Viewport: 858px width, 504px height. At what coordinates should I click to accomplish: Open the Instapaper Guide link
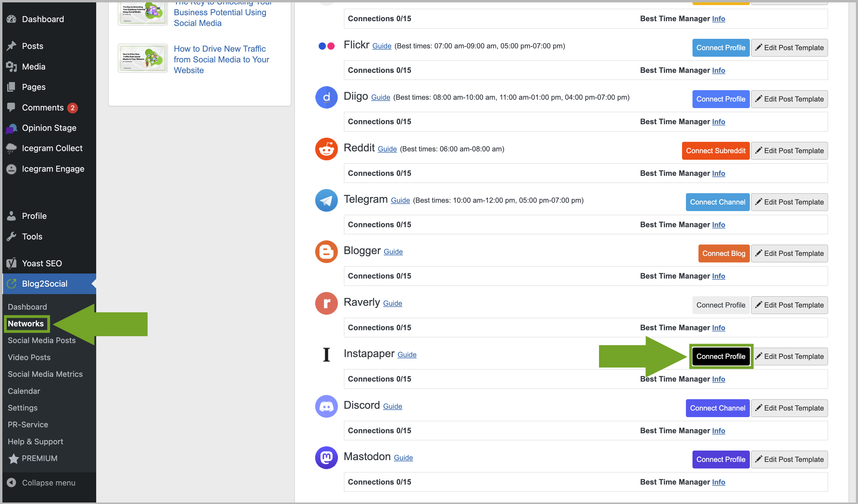pyautogui.click(x=407, y=355)
